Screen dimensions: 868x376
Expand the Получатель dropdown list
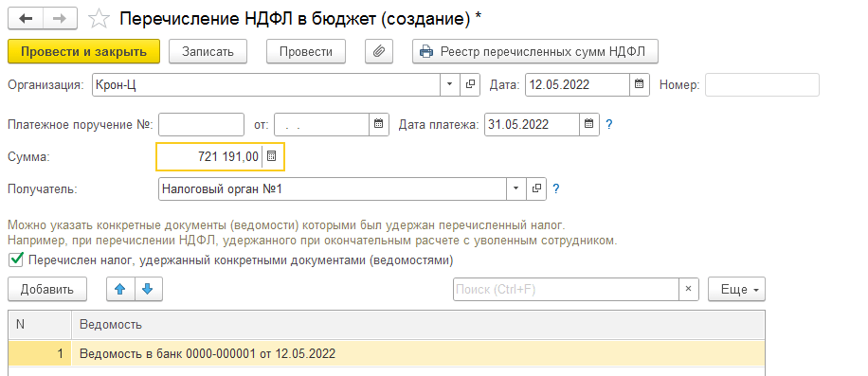[x=515, y=188]
